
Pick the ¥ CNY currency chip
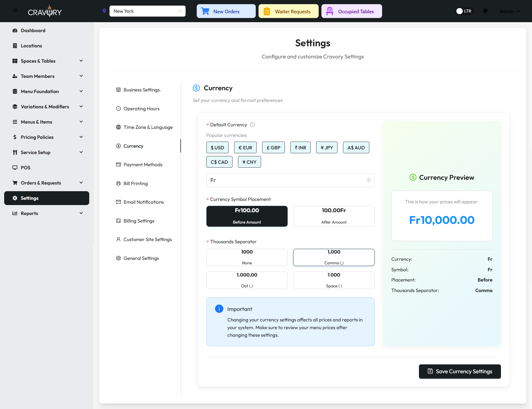tap(249, 162)
